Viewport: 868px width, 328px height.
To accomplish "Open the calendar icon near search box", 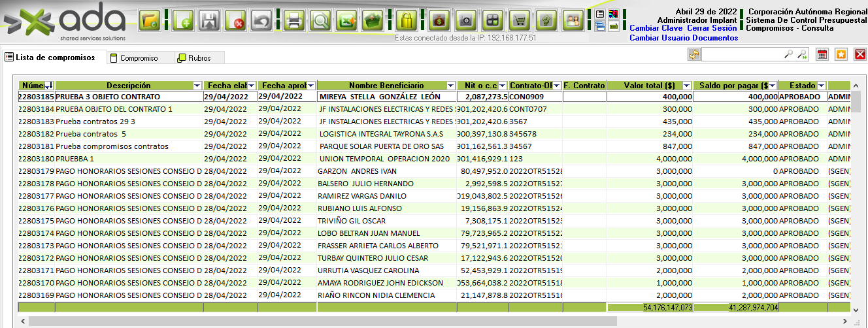I will pos(822,55).
